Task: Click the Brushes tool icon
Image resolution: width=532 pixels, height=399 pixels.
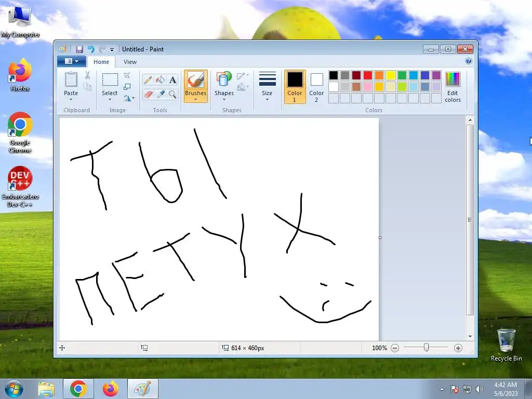Action: [x=196, y=80]
